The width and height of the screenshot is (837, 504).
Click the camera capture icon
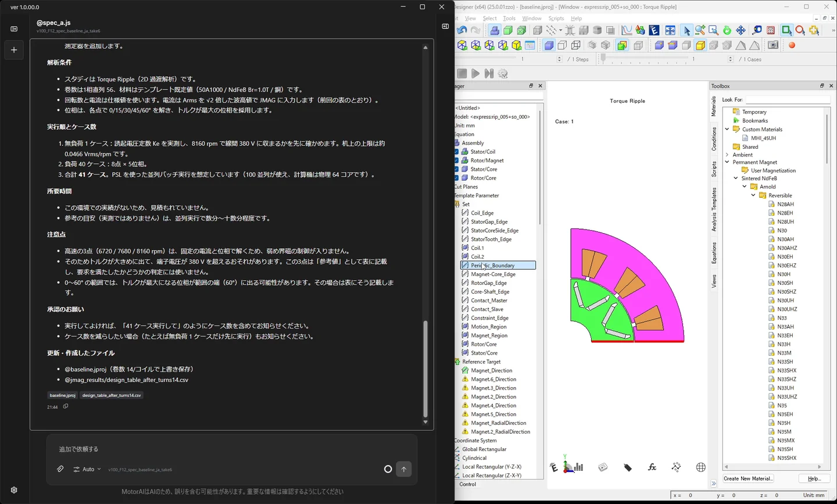pyautogui.click(x=773, y=45)
